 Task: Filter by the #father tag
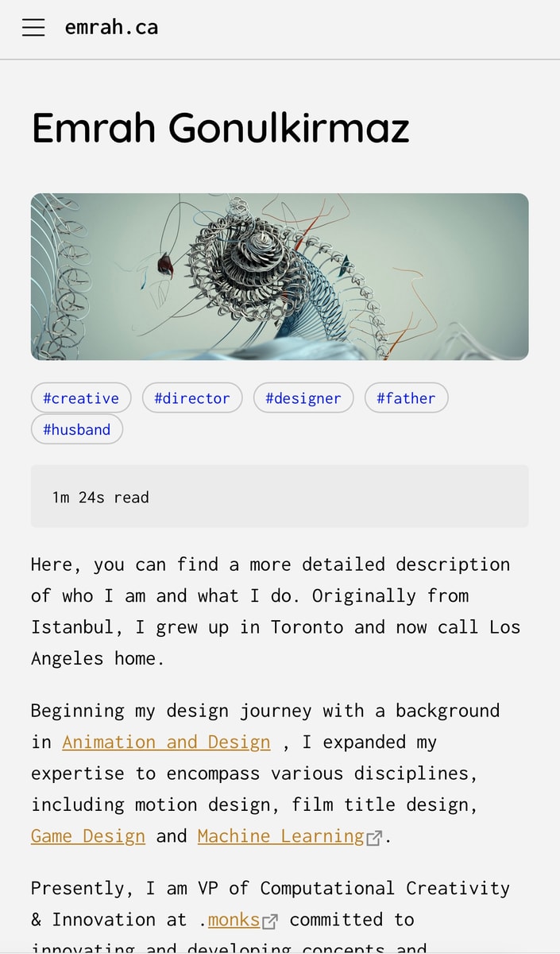[406, 398]
